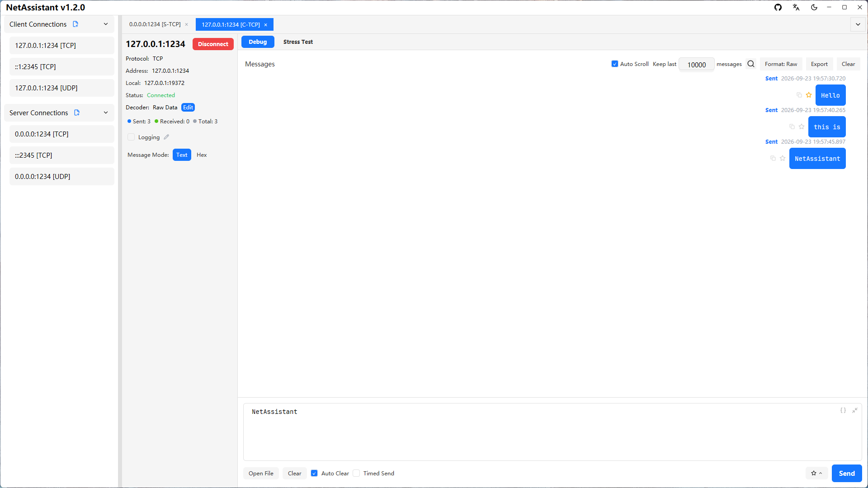The image size is (868, 488).
Task: Select client 127.0.0.1:1234 [UDP]
Action: coord(62,88)
